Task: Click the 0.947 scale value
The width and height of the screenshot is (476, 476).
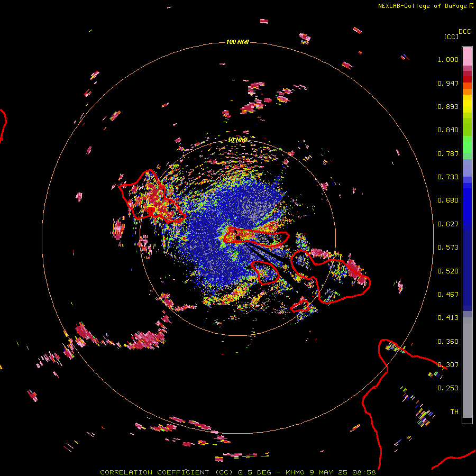Action: point(448,83)
